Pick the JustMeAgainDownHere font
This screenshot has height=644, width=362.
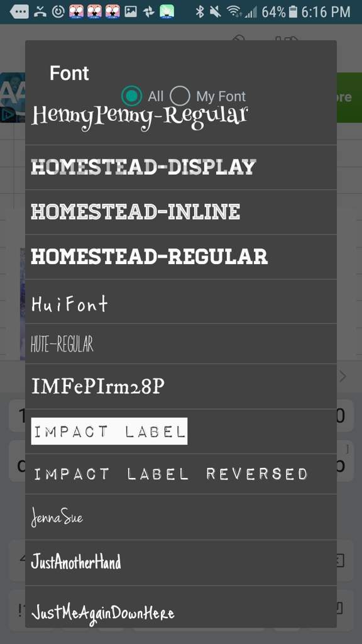tap(181, 607)
